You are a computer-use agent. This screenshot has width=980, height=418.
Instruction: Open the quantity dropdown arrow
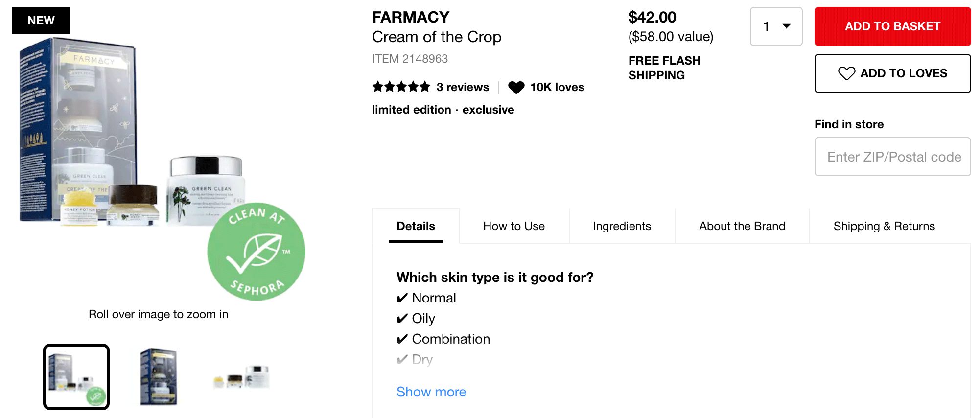coord(787,26)
